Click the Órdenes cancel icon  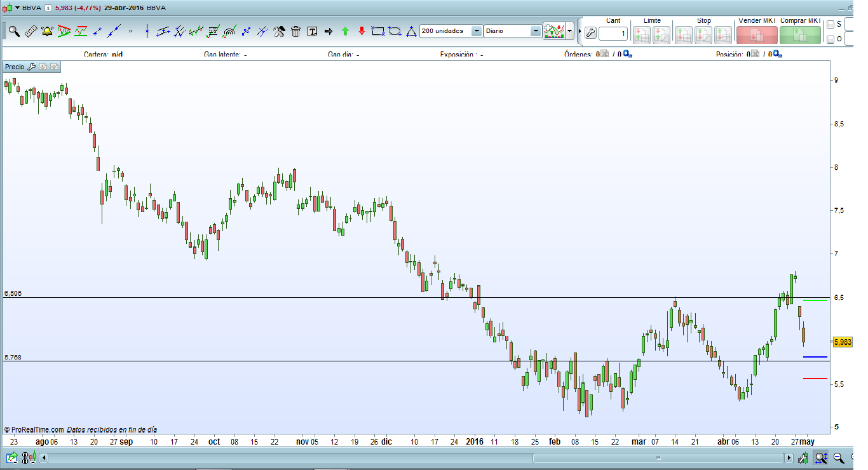click(605, 55)
